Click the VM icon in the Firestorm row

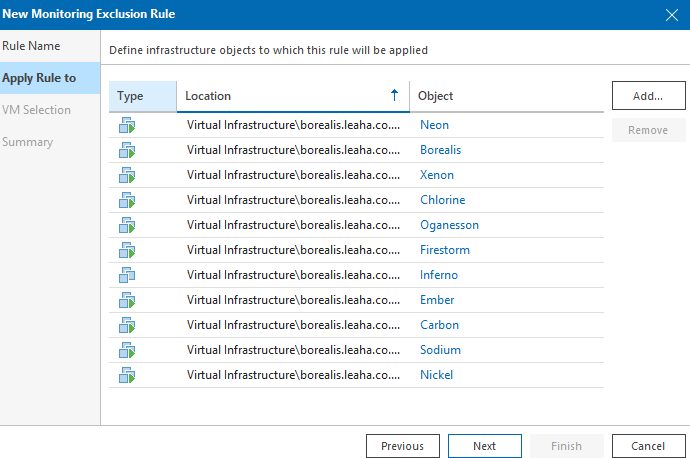(x=127, y=250)
